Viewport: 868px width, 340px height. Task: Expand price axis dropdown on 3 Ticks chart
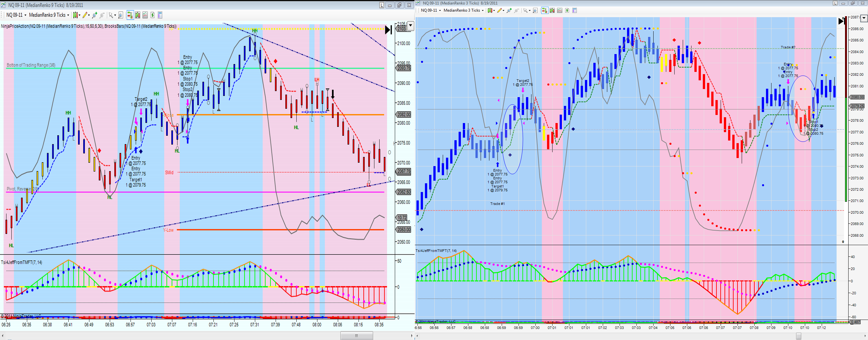tap(864, 18)
